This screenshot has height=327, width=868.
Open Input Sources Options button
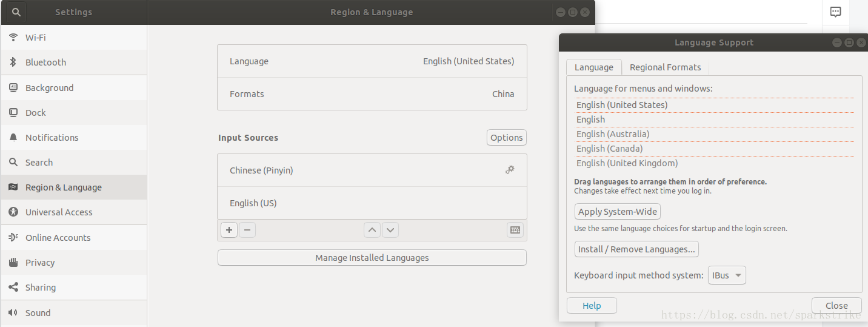[x=507, y=138]
